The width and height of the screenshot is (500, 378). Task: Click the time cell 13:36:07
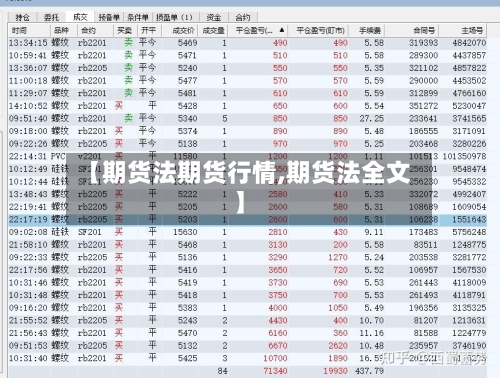click(x=28, y=68)
